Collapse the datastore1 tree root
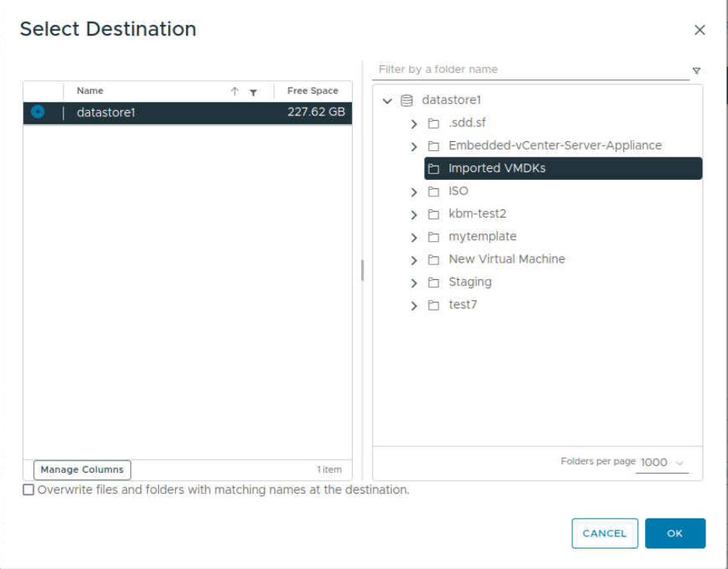The image size is (728, 569). (x=388, y=101)
